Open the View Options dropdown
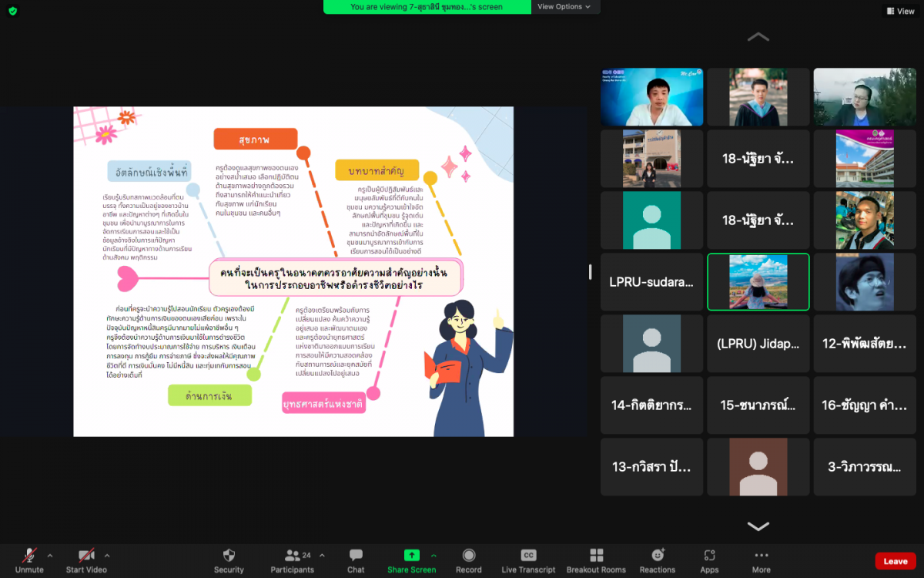The image size is (924, 578). click(564, 7)
